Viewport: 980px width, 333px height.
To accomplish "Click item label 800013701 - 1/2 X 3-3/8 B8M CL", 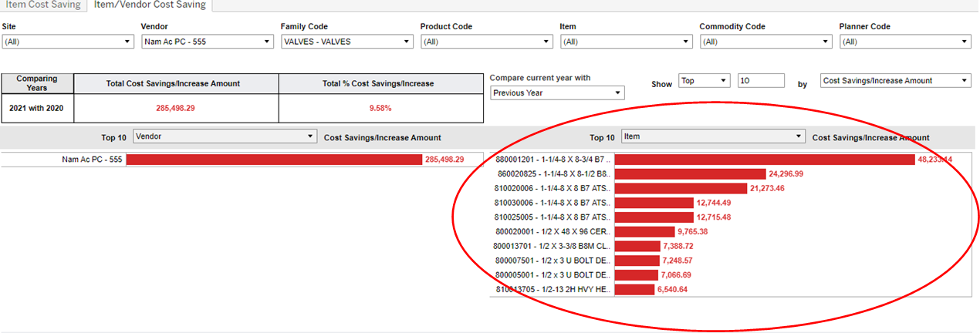I will point(553,246).
